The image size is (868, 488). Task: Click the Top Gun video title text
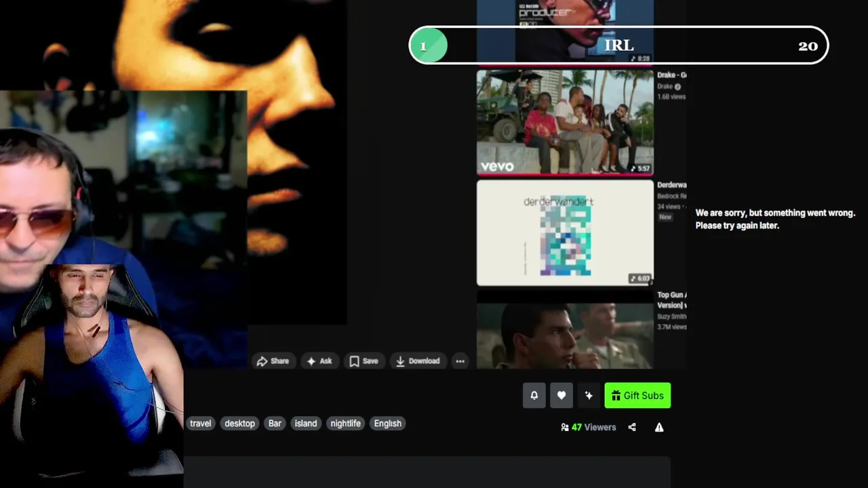click(672, 300)
